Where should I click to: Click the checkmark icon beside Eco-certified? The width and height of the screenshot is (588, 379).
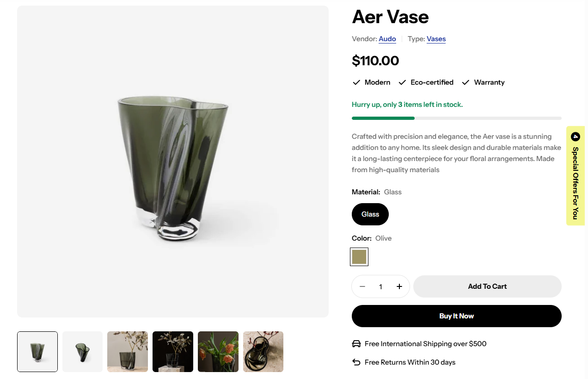402,82
